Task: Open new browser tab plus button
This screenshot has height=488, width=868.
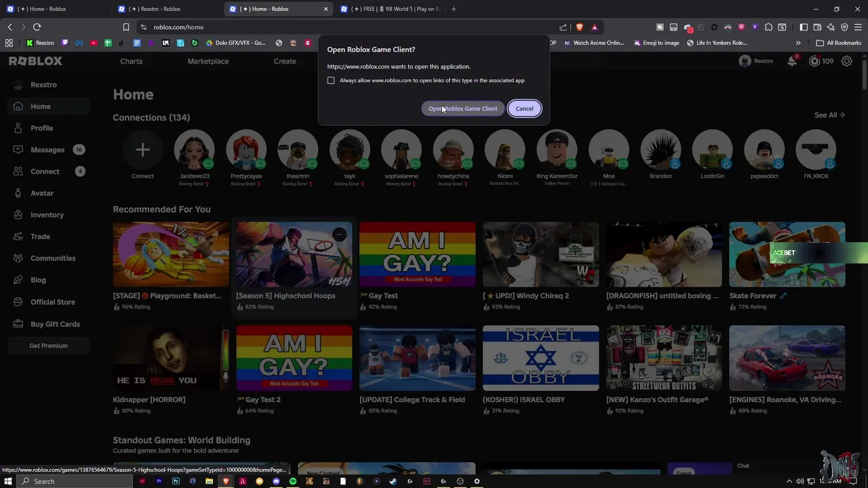Action: point(454,9)
